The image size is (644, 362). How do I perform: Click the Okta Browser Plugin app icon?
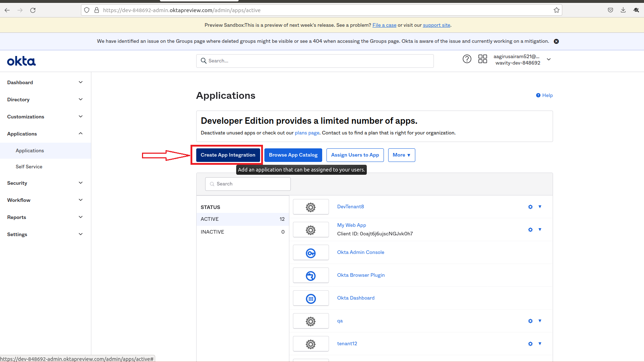pyautogui.click(x=311, y=276)
